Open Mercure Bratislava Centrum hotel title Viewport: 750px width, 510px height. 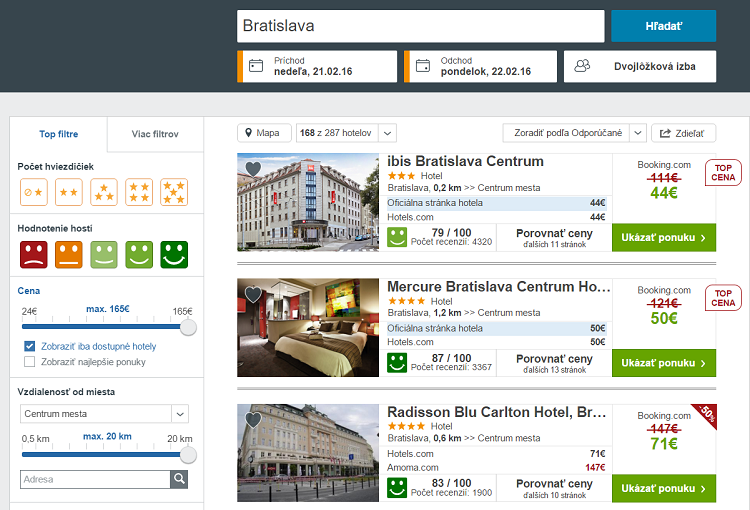click(499, 287)
